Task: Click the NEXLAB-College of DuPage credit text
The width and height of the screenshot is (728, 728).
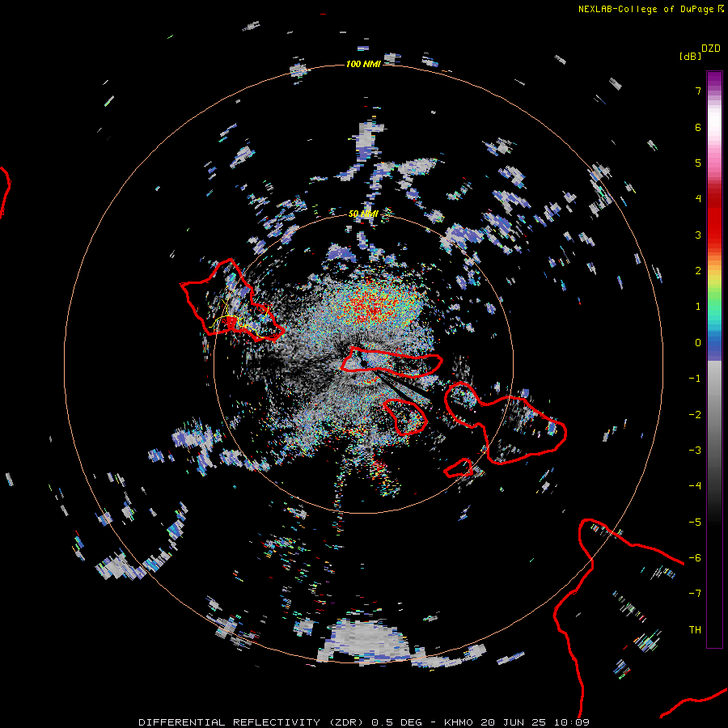Action: 650,9
